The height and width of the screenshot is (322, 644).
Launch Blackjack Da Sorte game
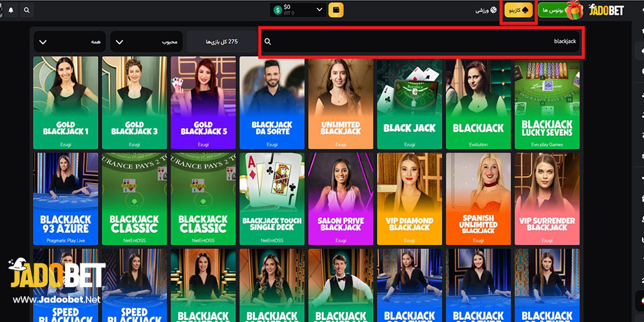(272, 102)
